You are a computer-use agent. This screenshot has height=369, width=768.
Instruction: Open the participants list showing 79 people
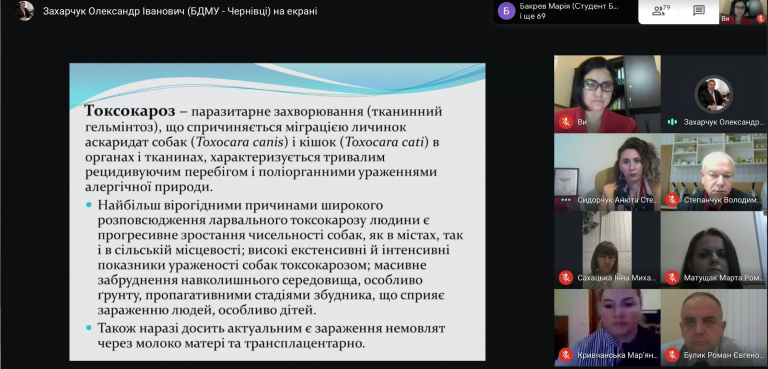(660, 10)
